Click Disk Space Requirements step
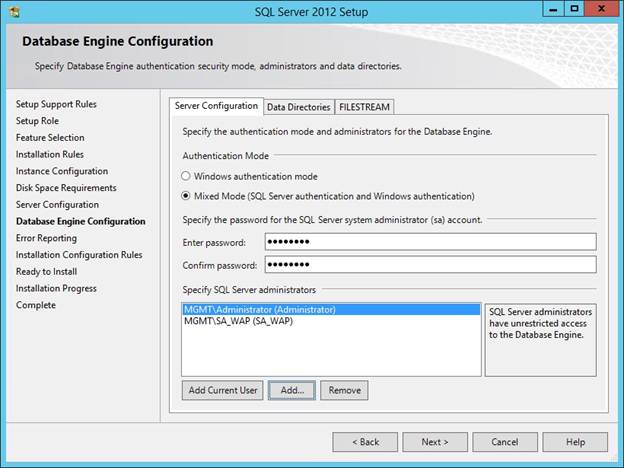 pos(66,188)
